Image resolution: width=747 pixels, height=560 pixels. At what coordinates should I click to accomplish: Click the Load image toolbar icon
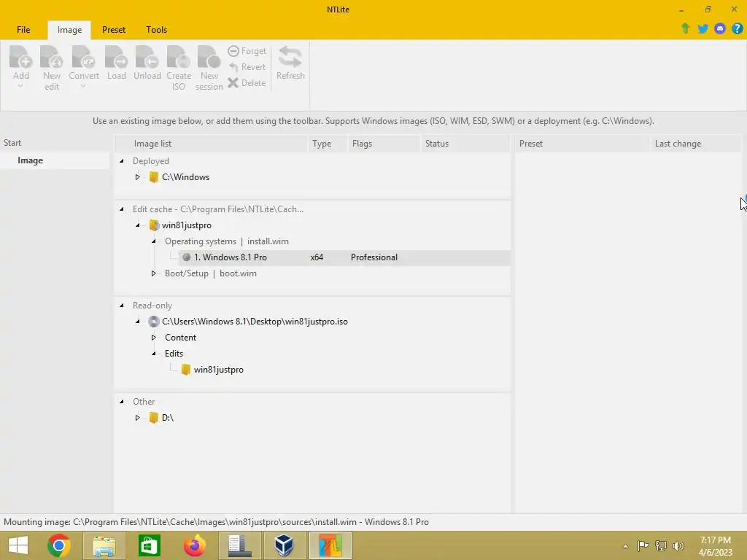pyautogui.click(x=116, y=57)
